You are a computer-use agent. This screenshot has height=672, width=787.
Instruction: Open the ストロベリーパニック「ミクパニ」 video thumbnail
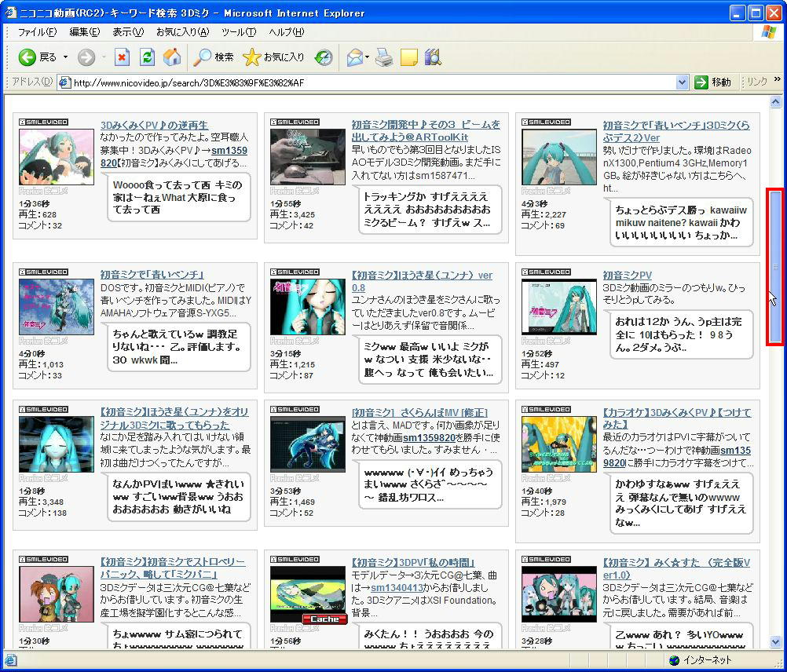coord(57,594)
